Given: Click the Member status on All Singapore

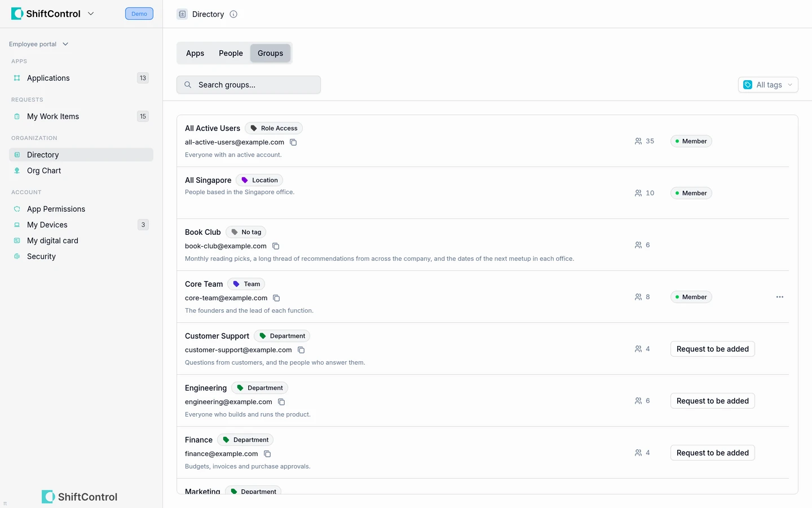Looking at the screenshot, I should coord(691,193).
